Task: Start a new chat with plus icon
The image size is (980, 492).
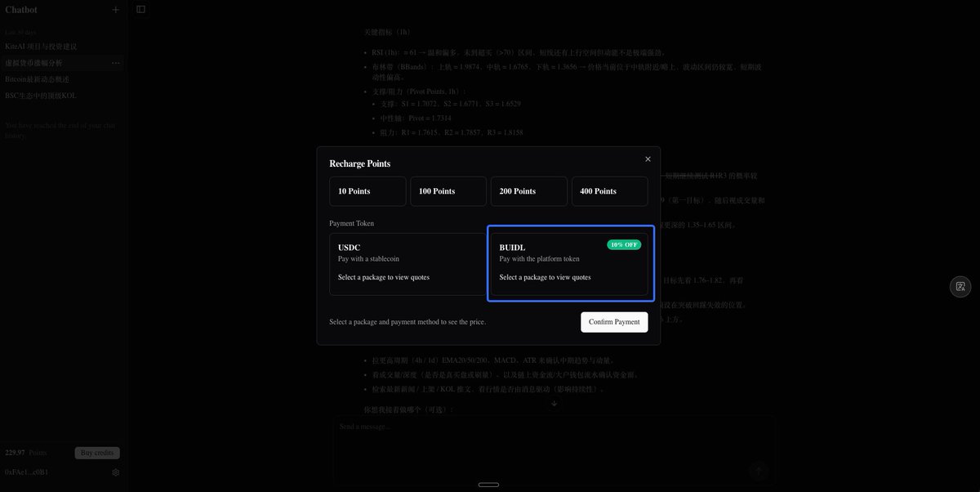Action: point(115,10)
